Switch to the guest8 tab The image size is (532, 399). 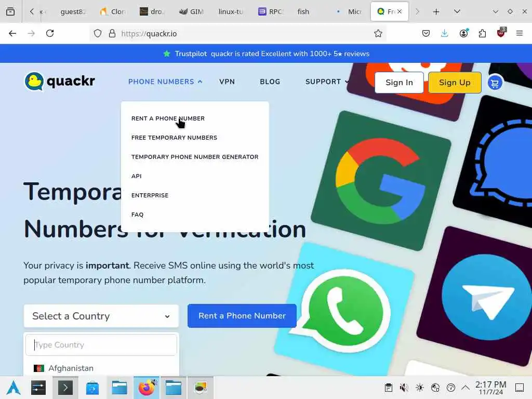pyautogui.click(x=72, y=11)
